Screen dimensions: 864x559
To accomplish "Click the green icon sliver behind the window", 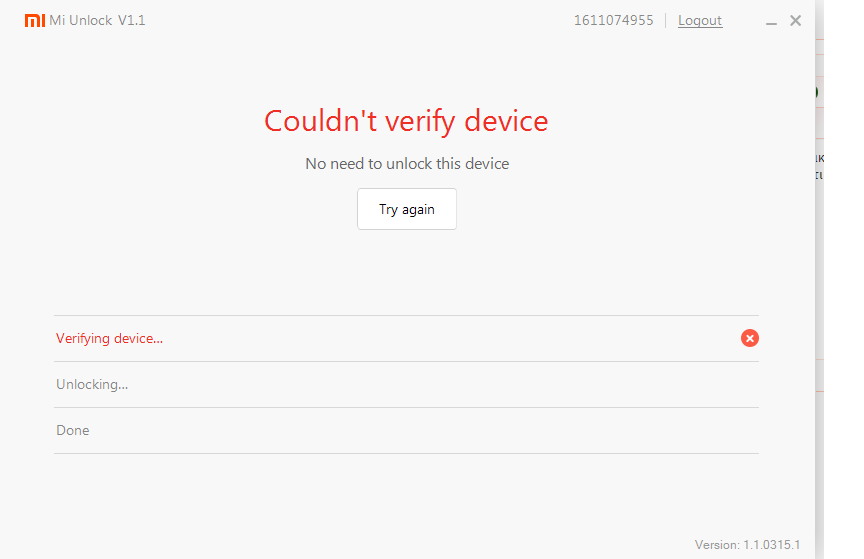I will coord(817,92).
